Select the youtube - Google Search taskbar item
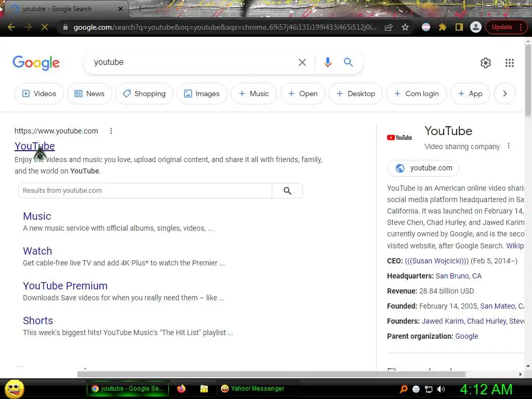 pyautogui.click(x=128, y=389)
